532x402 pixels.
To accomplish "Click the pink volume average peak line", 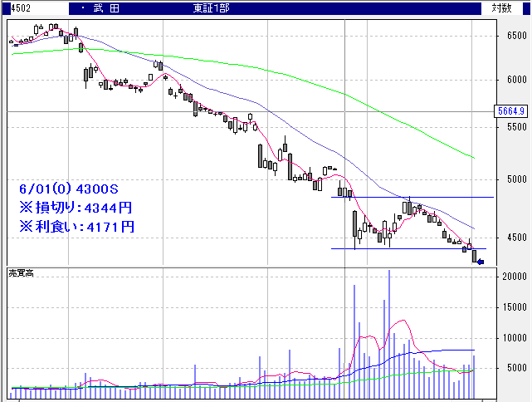I will (403, 321).
